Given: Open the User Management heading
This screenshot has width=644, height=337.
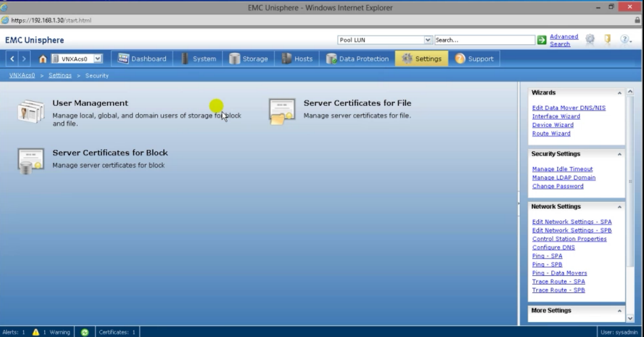Looking at the screenshot, I should click(x=90, y=103).
